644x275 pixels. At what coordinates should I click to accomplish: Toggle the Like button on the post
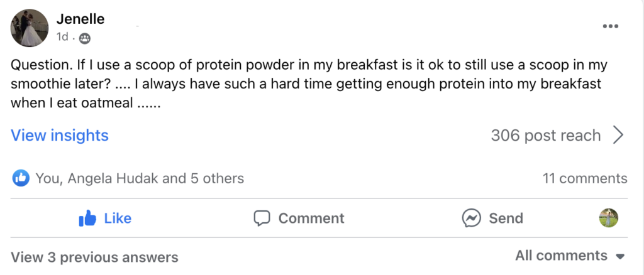pos(105,218)
